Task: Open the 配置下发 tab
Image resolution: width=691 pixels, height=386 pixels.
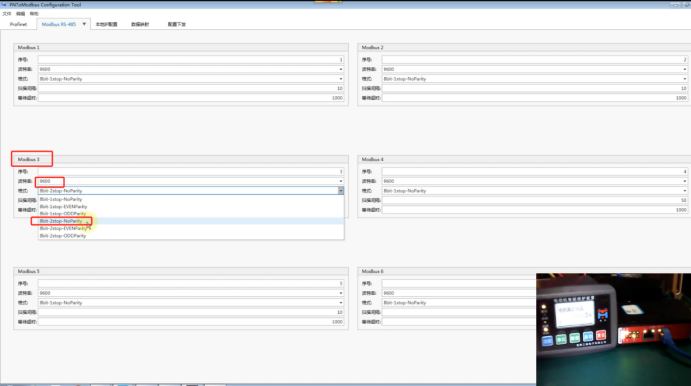Action: [177, 24]
